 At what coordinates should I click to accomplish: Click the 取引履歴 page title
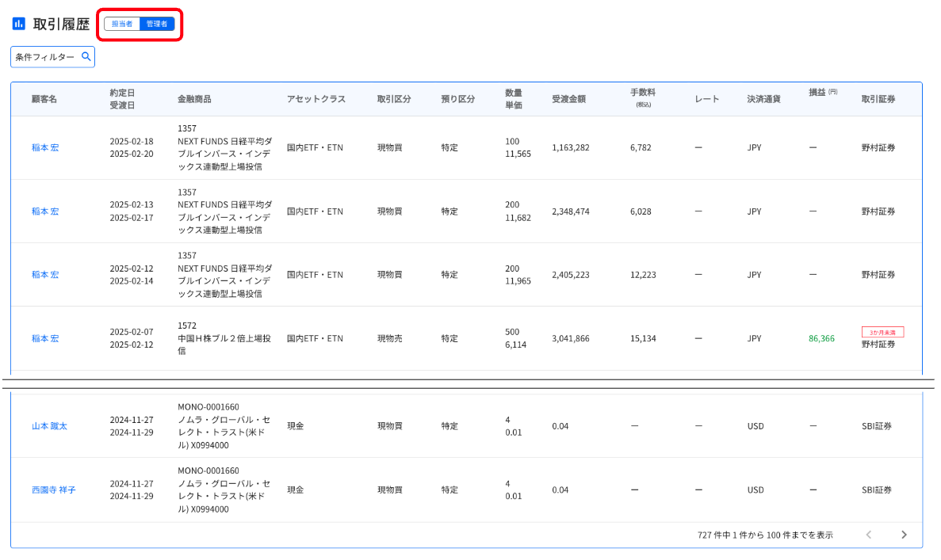(61, 24)
